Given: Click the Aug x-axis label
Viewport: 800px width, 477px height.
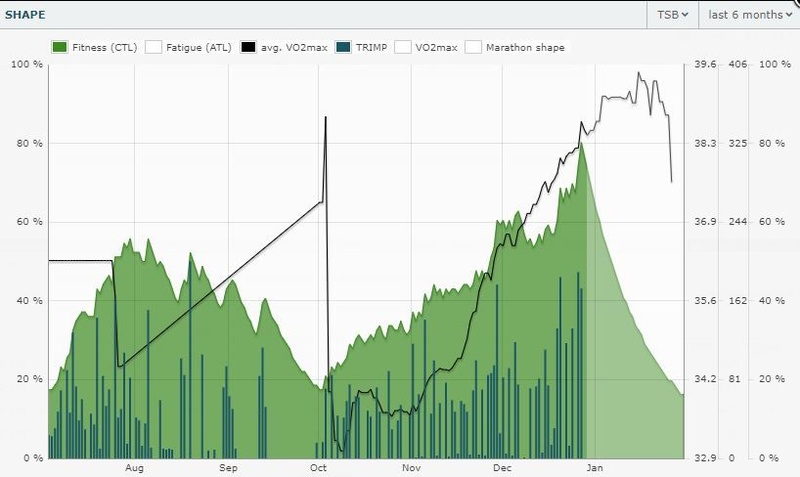Looking at the screenshot, I should [x=134, y=468].
